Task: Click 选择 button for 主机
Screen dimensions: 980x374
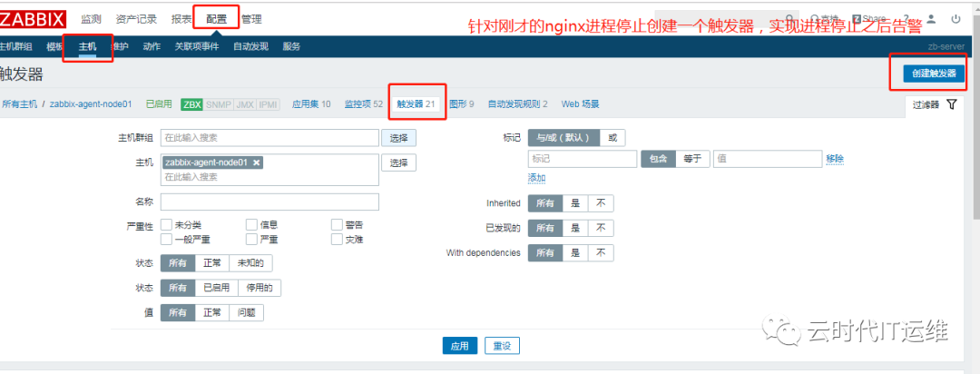Action: 398,162
